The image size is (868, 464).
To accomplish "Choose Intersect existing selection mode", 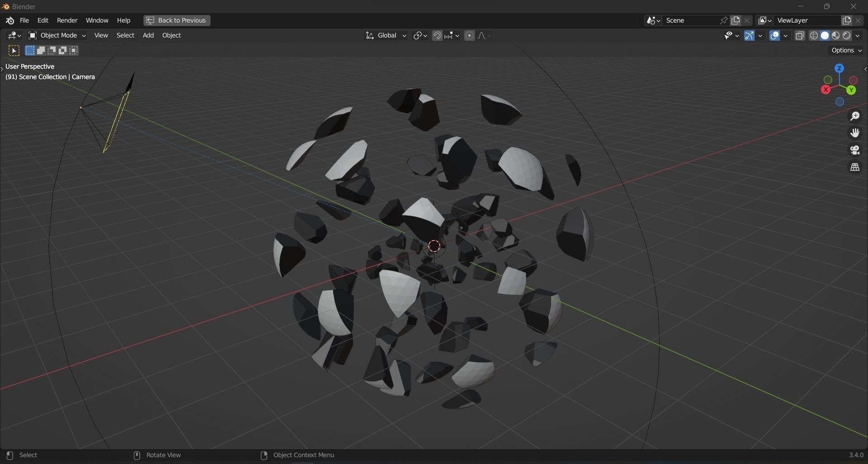I will point(74,51).
